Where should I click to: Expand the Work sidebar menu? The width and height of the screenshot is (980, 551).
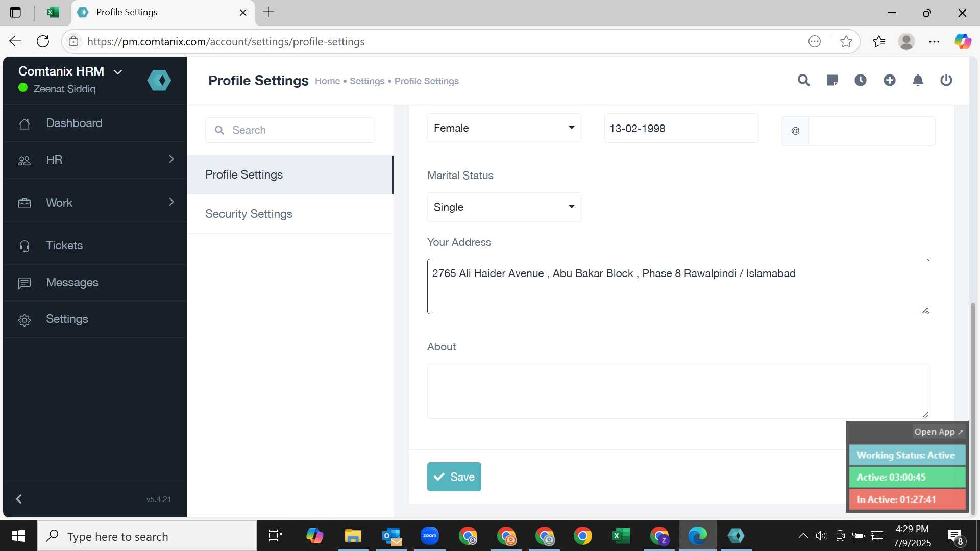95,203
